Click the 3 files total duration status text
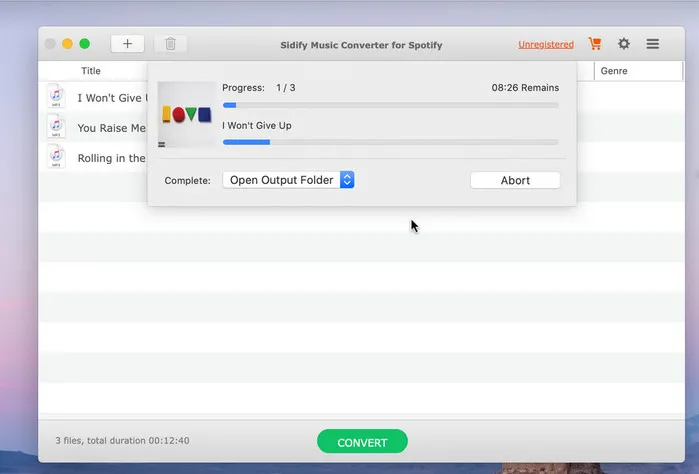This screenshot has width=699, height=474. (122, 441)
